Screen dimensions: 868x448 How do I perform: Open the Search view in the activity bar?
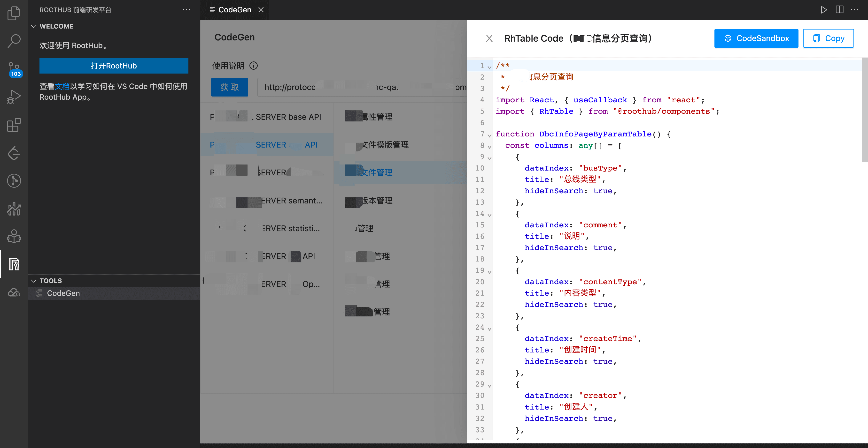pos(14,41)
